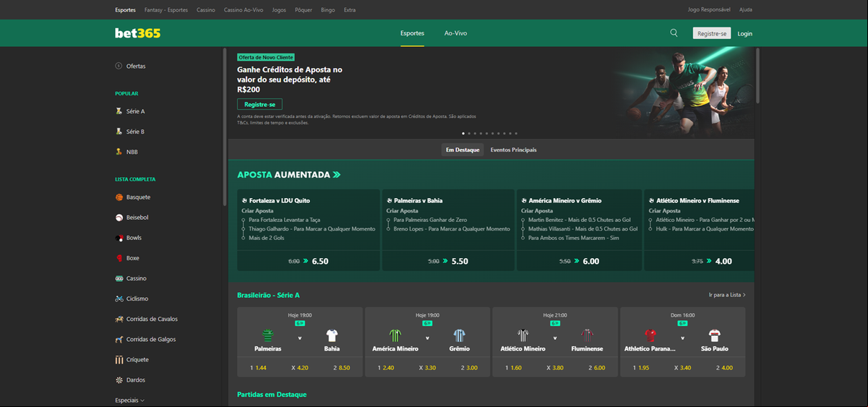Bet on draw at 4.20
The height and width of the screenshot is (407, 868).
point(300,368)
